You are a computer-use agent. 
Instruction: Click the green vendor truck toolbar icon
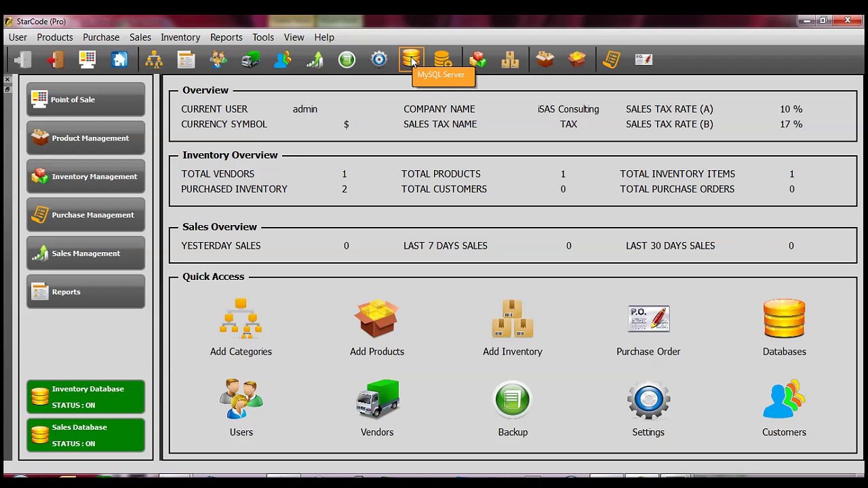[x=250, y=60]
